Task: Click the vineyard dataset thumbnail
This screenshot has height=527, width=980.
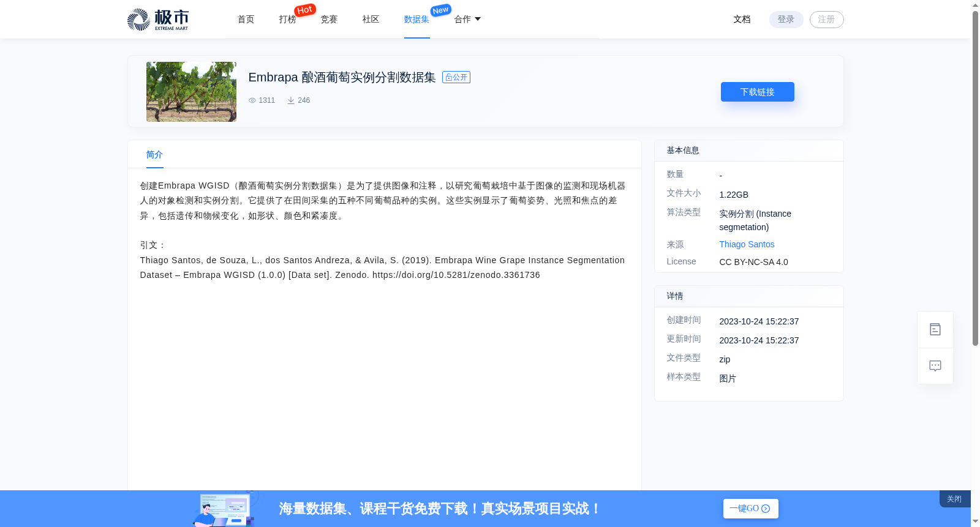Action: [x=191, y=92]
